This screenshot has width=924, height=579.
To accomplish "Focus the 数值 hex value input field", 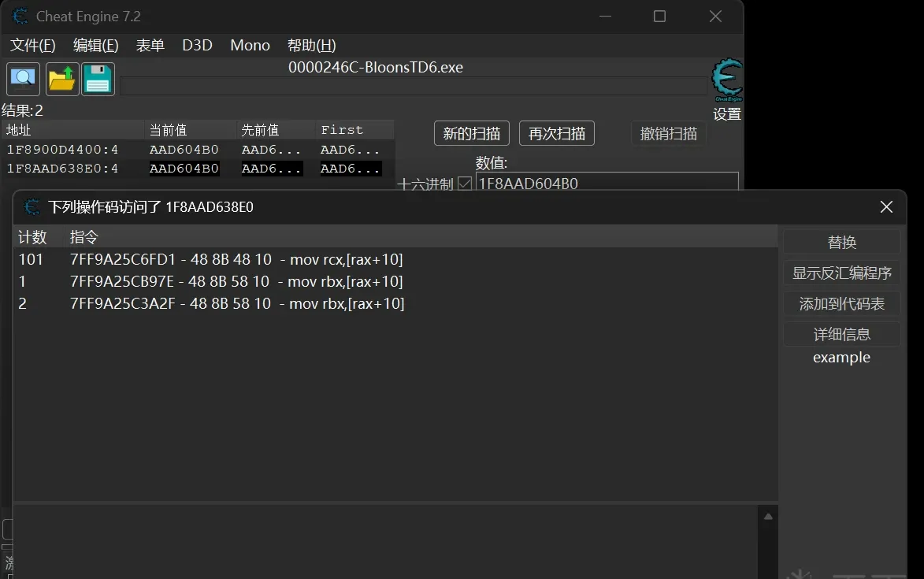I will tap(607, 183).
